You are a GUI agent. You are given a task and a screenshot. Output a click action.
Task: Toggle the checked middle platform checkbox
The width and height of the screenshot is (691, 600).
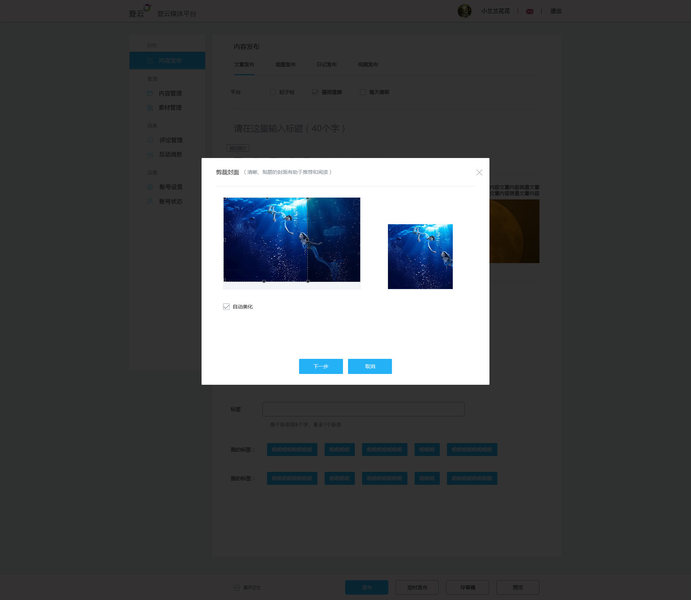(315, 92)
